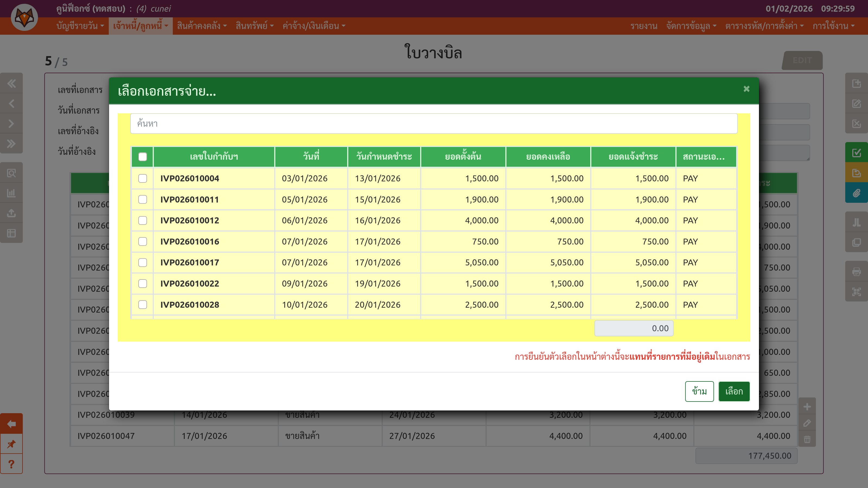Image resolution: width=868 pixels, height=488 pixels.
Task: Click the fox logo icon
Action: tap(24, 18)
